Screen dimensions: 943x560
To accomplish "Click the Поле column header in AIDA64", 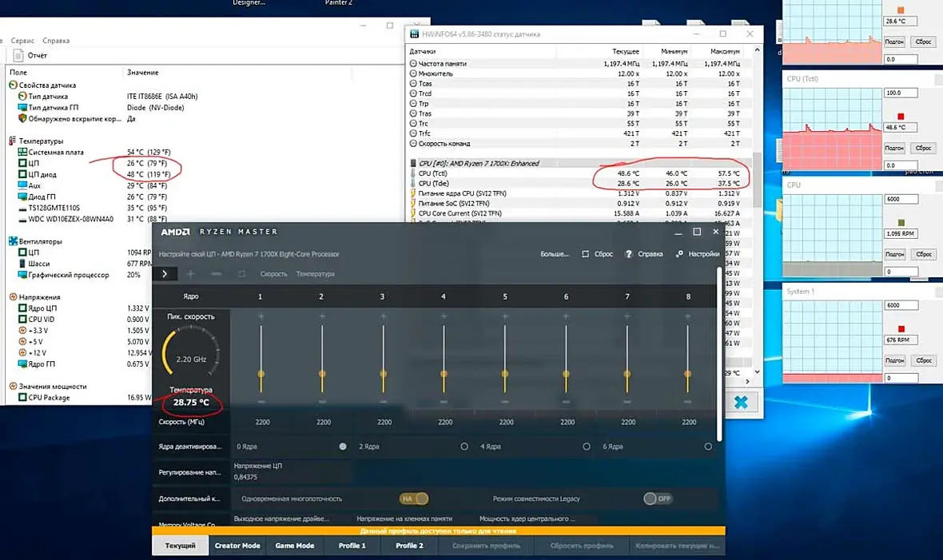I will [18, 72].
